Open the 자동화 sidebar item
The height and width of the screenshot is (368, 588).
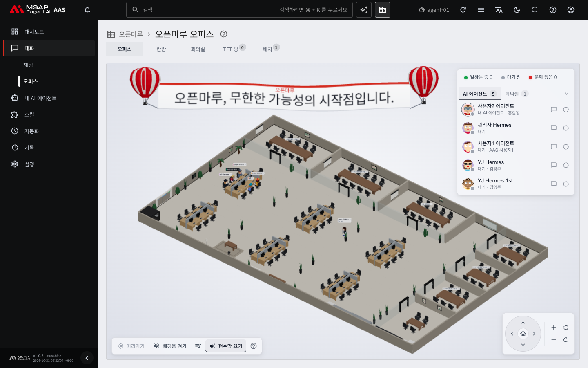click(49, 131)
